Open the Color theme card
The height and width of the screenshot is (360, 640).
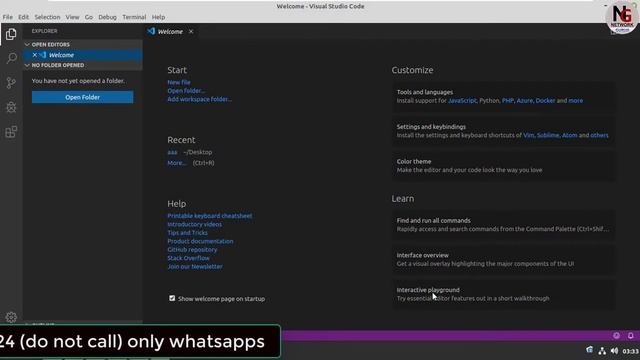pos(504,166)
